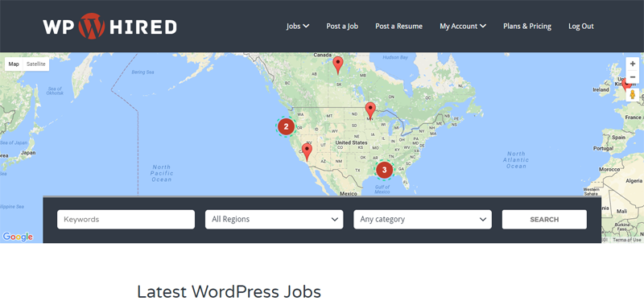Go to Post a Job
This screenshot has height=301, width=644.
point(342,27)
